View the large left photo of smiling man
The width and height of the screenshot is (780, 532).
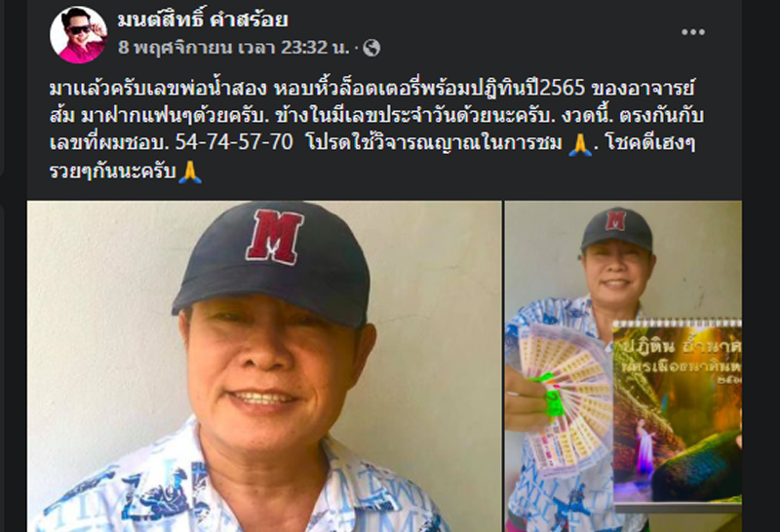[264, 366]
